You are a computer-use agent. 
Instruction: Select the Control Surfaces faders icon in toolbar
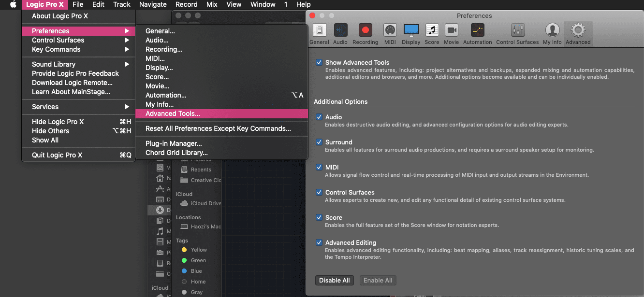[518, 30]
